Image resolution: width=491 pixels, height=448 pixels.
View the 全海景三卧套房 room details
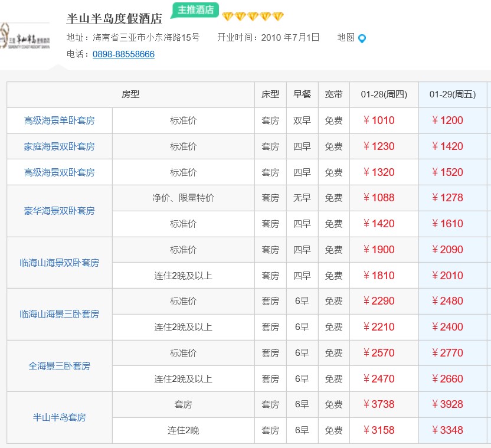[59, 366]
